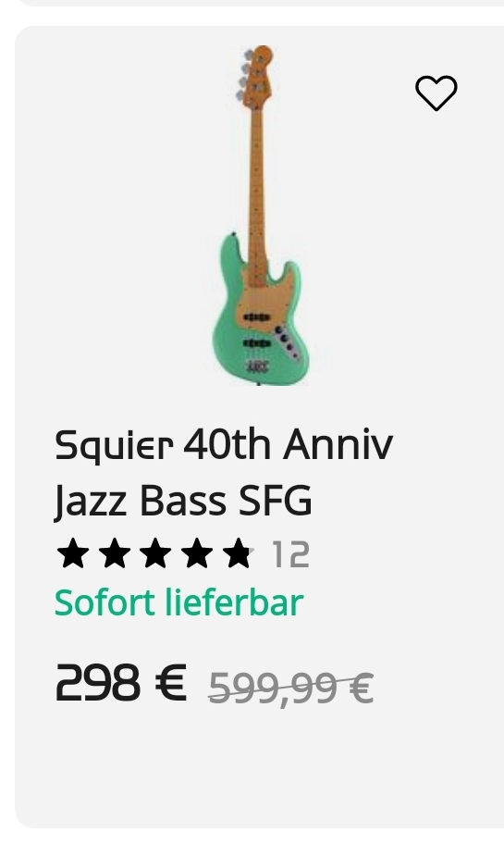The image size is (504, 844).
Task: Click the struck-through 599,99 € old price
Action: (x=290, y=688)
